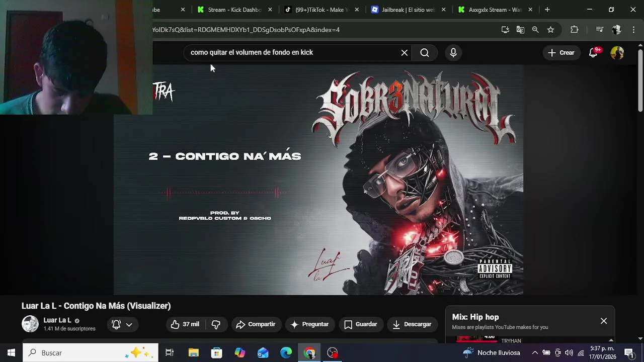Open the Chrome profile avatar
644x362 pixels.
click(616, 30)
